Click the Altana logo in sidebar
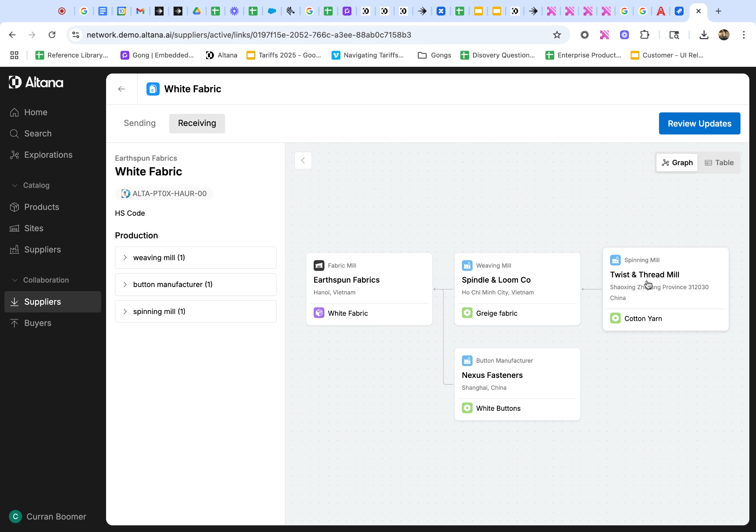The image size is (756, 532). tap(36, 82)
